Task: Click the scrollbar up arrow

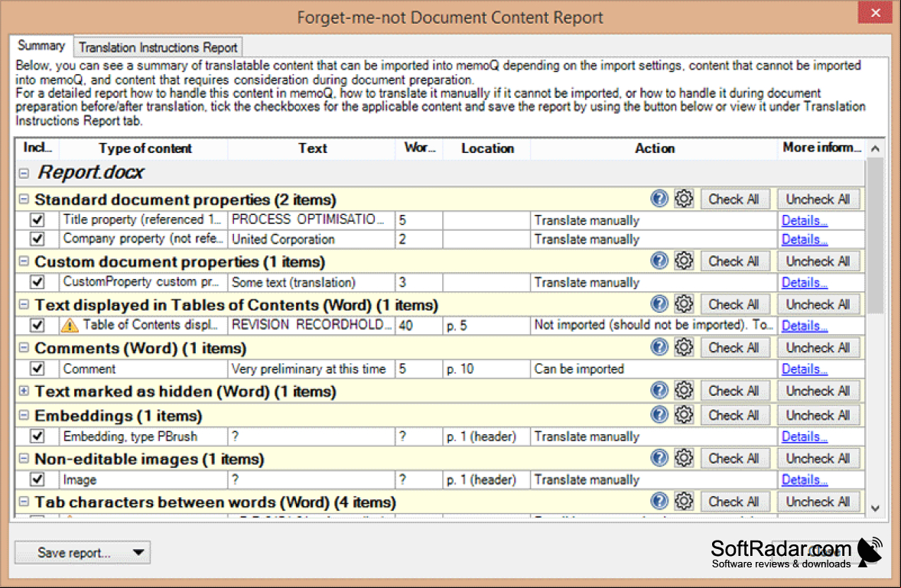Action: click(875, 148)
